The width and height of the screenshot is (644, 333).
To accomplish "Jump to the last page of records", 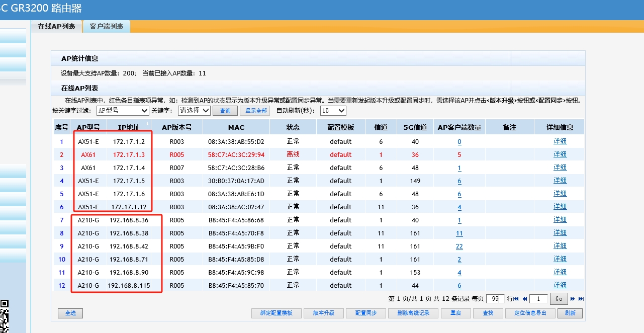I will [x=581, y=299].
